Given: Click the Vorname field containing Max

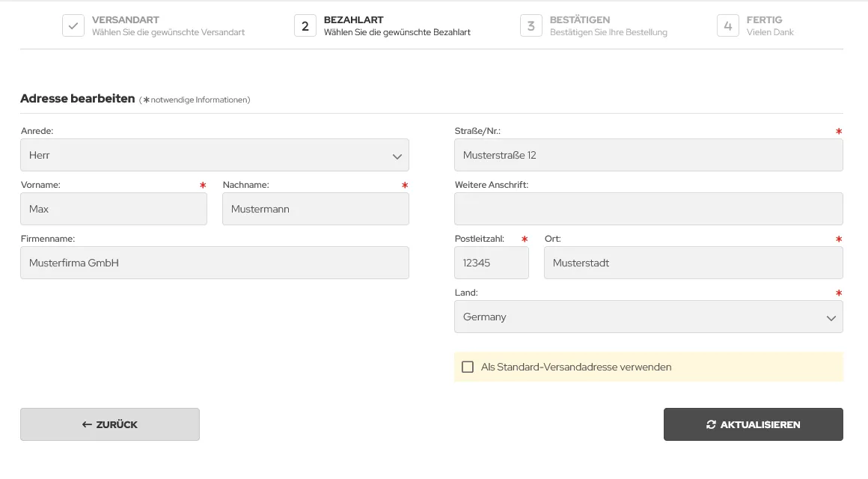Looking at the screenshot, I should pos(114,209).
